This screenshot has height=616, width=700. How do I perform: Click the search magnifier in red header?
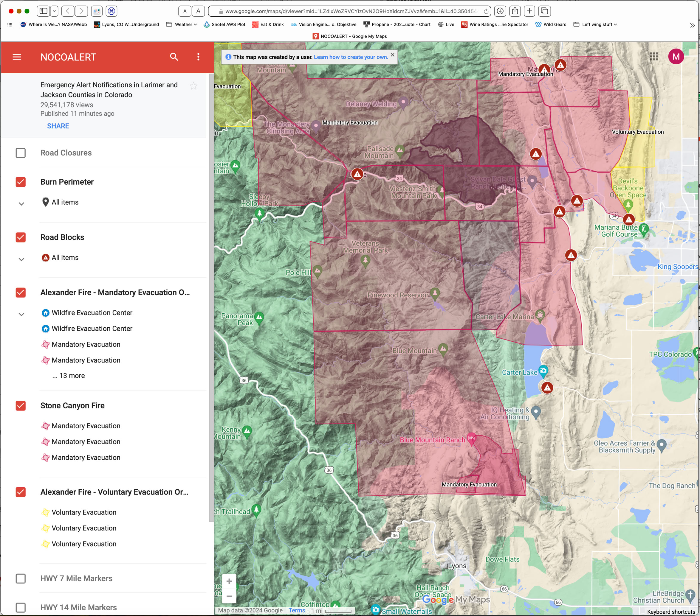coord(174,57)
